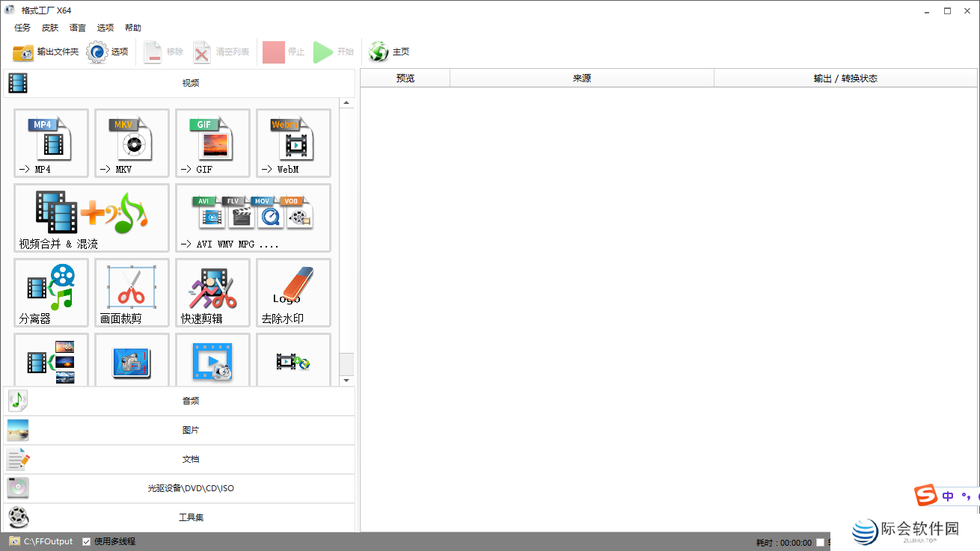The width and height of the screenshot is (980, 551).
Task: Choose the -> MKV conversion tile
Action: click(132, 143)
